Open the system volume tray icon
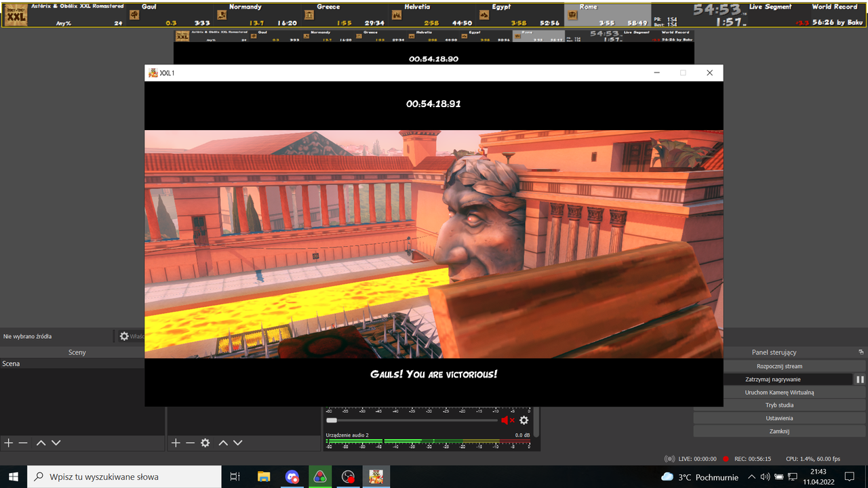 [765, 477]
